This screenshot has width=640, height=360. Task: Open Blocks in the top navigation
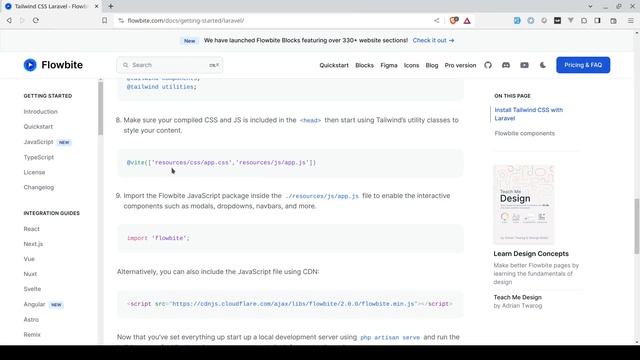pos(364,65)
